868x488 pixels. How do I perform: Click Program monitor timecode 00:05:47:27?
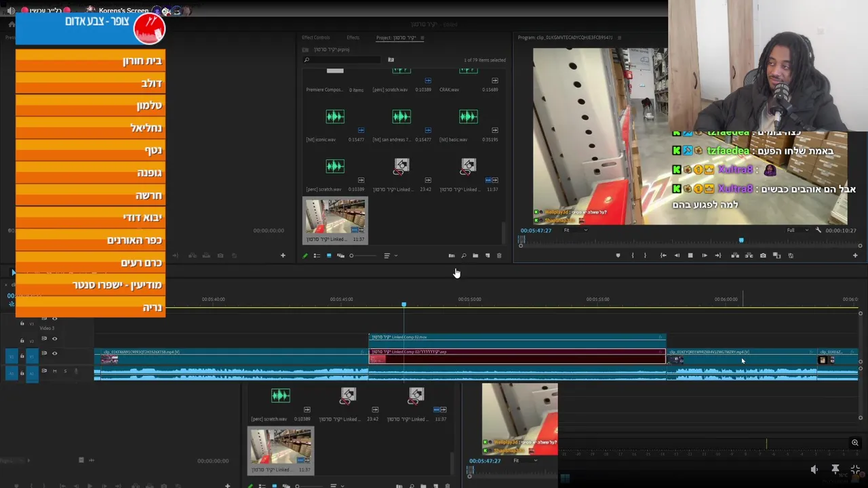535,230
